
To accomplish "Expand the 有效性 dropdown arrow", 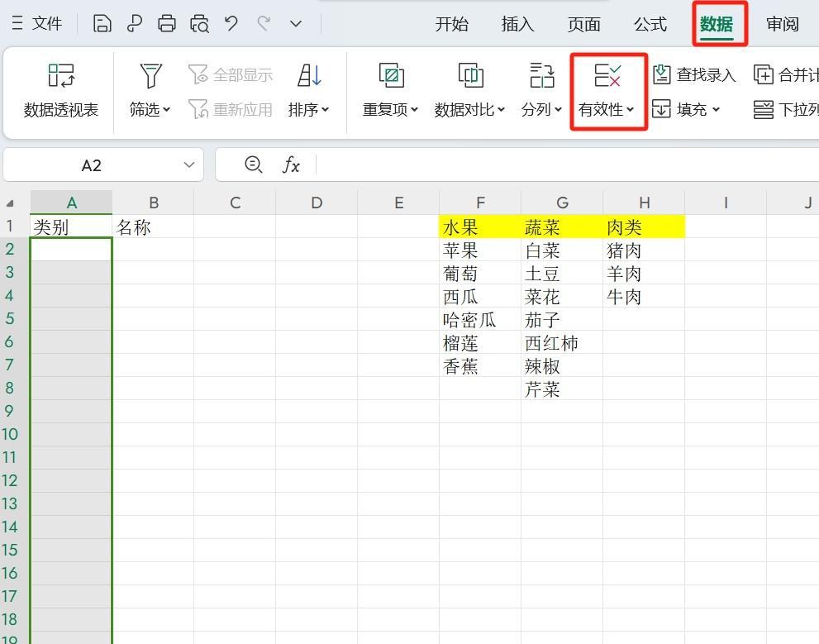I will coord(630,110).
